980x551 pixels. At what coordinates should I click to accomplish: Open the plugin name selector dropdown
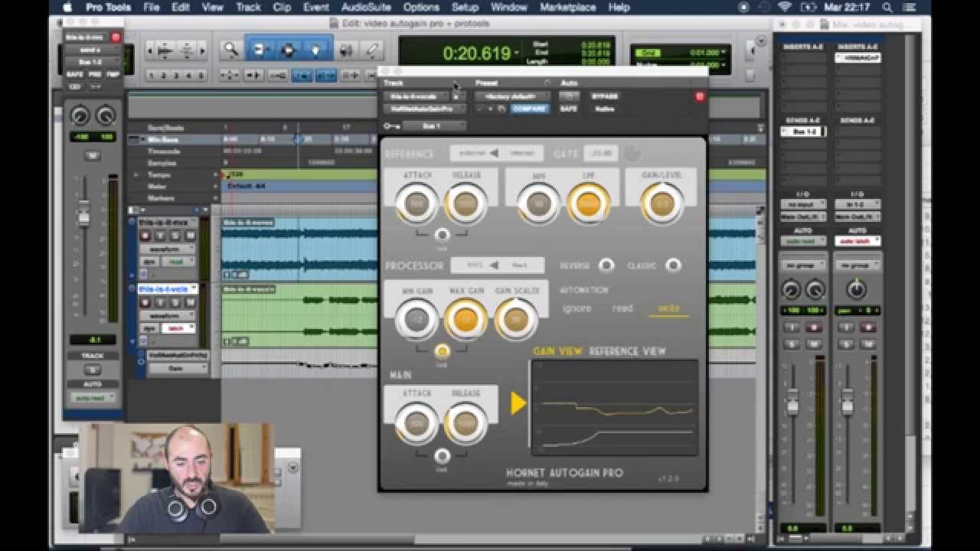pos(423,109)
